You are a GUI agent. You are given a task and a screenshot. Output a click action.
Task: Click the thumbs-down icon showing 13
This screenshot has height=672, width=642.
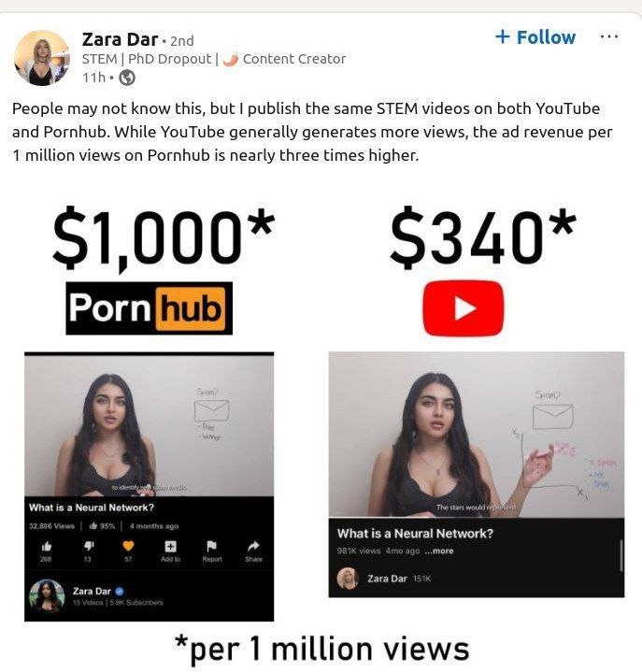click(88, 546)
